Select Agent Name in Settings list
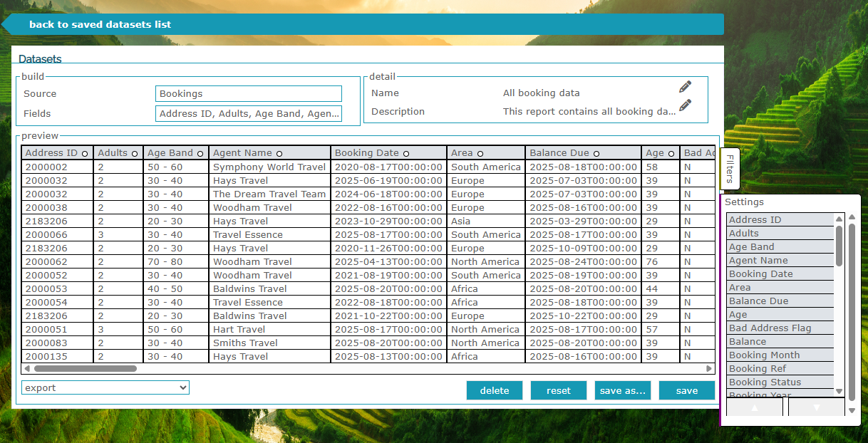The image size is (868, 443). 780,261
